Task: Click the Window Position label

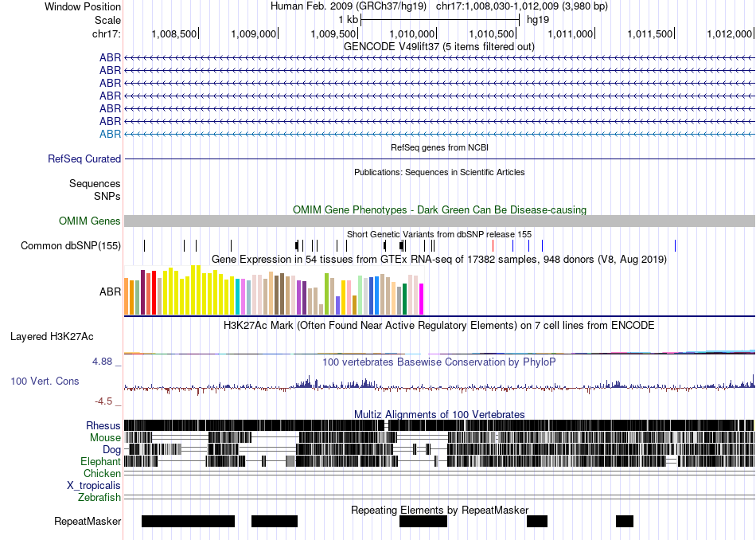Action: click(83, 6)
